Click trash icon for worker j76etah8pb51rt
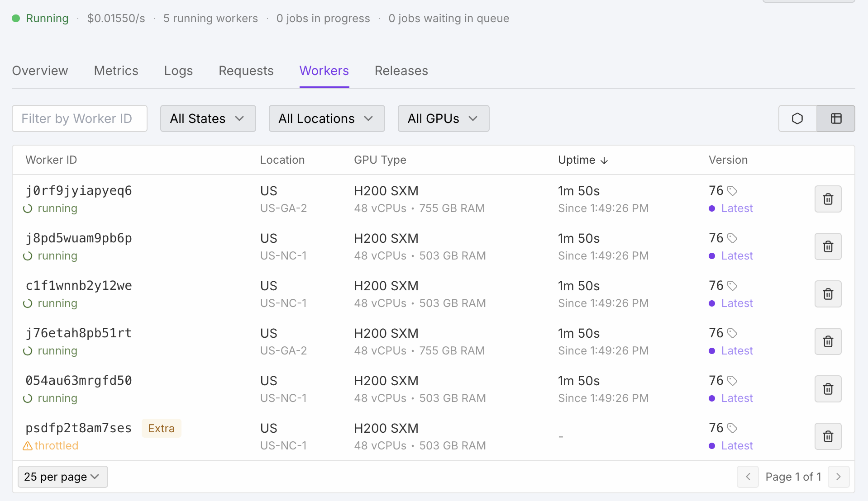The image size is (868, 501). click(x=828, y=341)
